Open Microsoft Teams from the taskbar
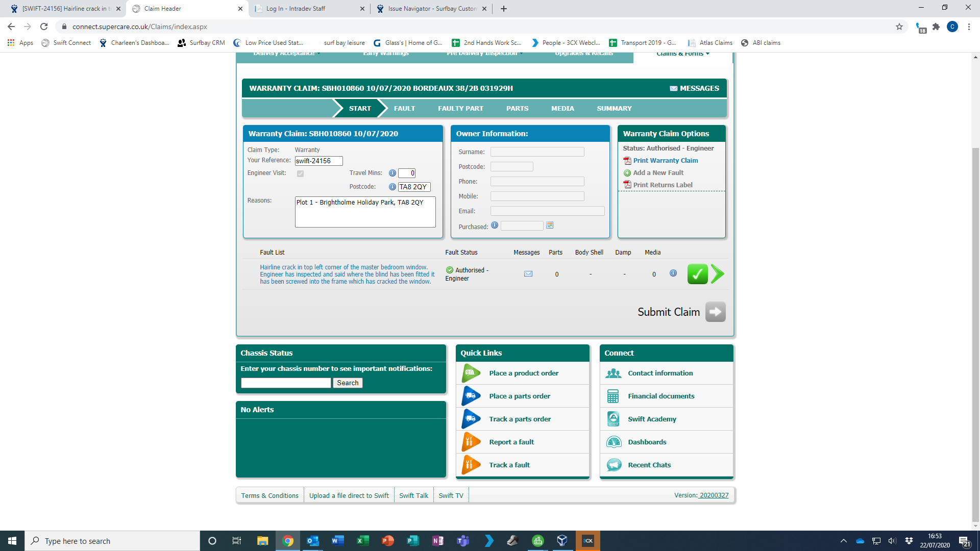The image size is (980, 551). click(463, 541)
